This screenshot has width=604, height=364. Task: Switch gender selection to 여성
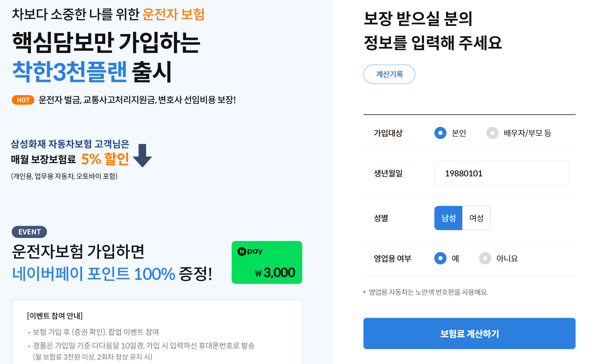pyautogui.click(x=477, y=218)
